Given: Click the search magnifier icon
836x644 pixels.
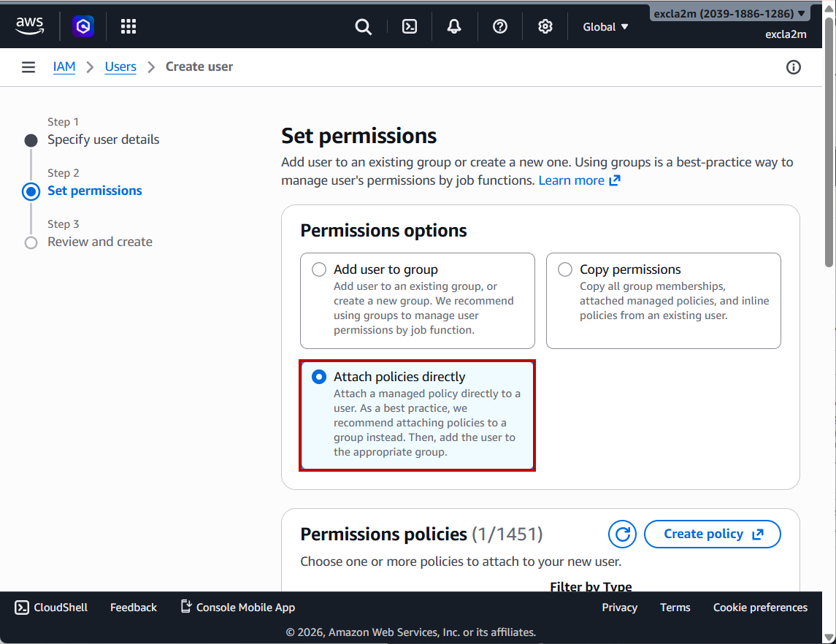Looking at the screenshot, I should [x=363, y=27].
